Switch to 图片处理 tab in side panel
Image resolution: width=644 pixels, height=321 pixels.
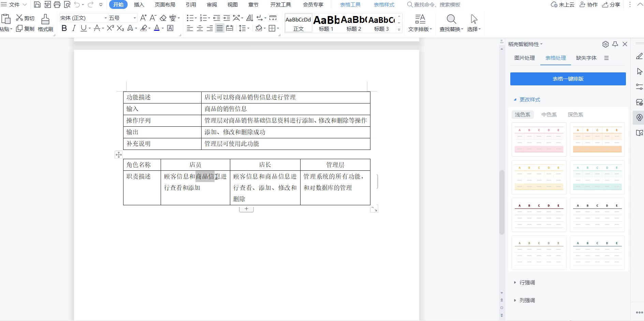[x=525, y=58]
